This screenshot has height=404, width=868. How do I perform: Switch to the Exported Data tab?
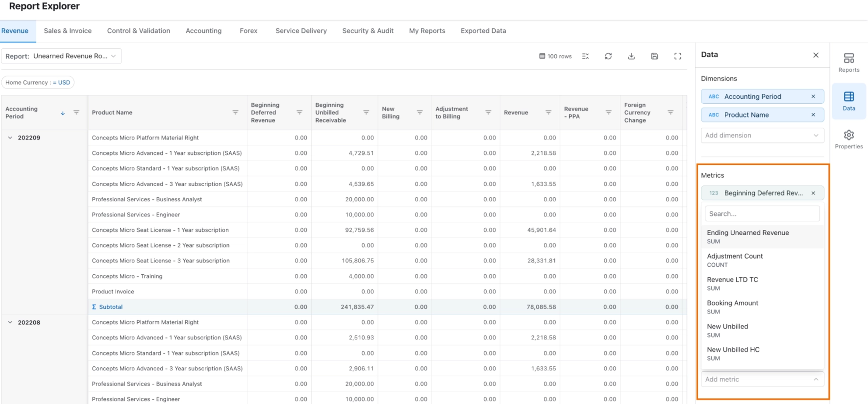pyautogui.click(x=483, y=31)
